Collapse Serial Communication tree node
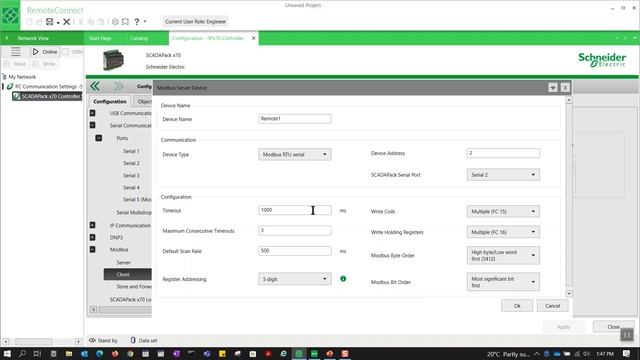The image size is (640, 360). pyautogui.click(x=93, y=125)
